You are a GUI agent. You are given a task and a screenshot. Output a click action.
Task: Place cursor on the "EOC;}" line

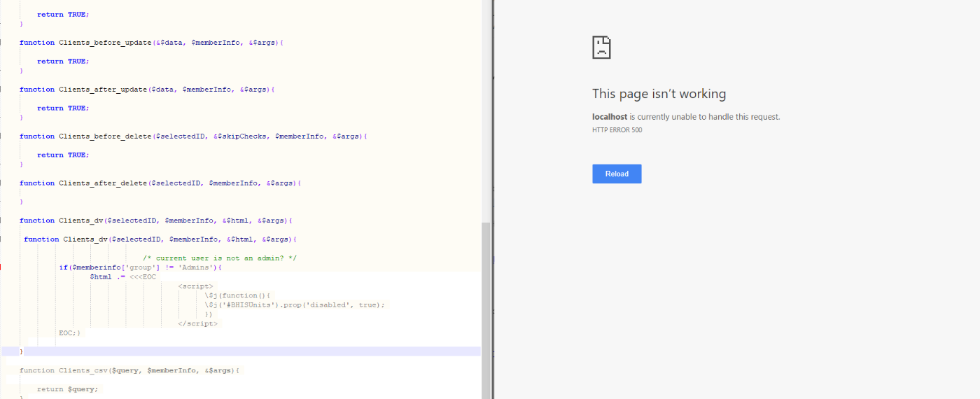coord(70,333)
